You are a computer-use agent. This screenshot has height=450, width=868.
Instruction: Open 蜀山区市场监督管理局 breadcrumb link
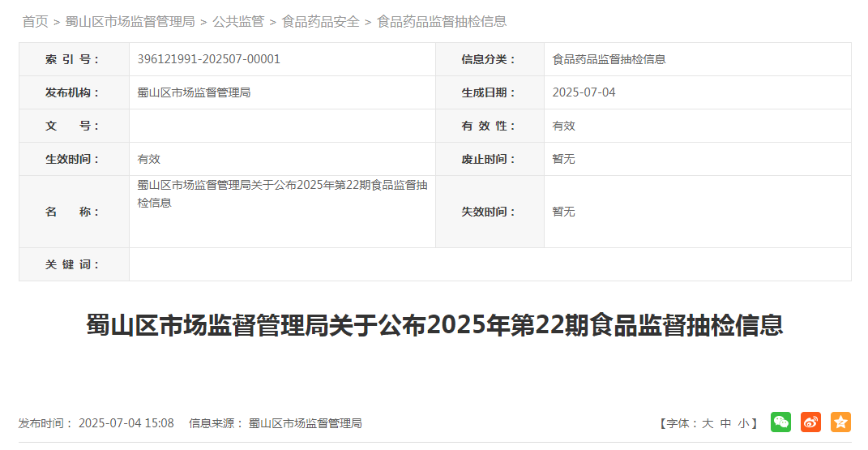(x=130, y=22)
